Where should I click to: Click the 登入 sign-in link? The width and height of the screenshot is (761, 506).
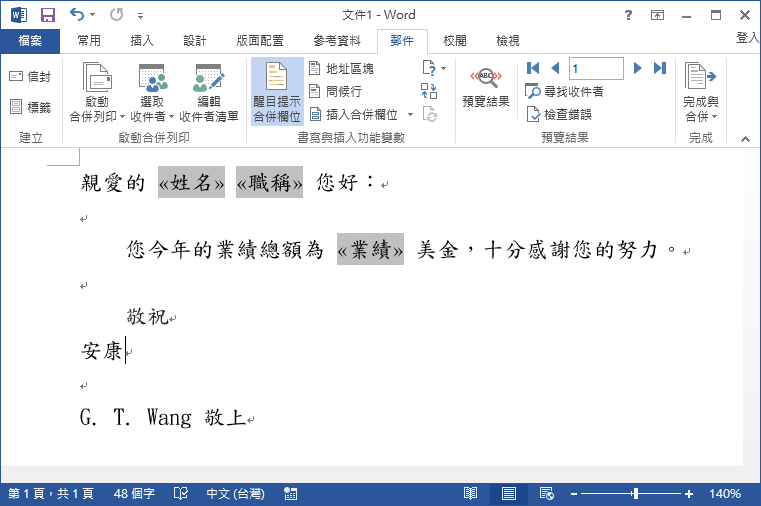click(748, 37)
